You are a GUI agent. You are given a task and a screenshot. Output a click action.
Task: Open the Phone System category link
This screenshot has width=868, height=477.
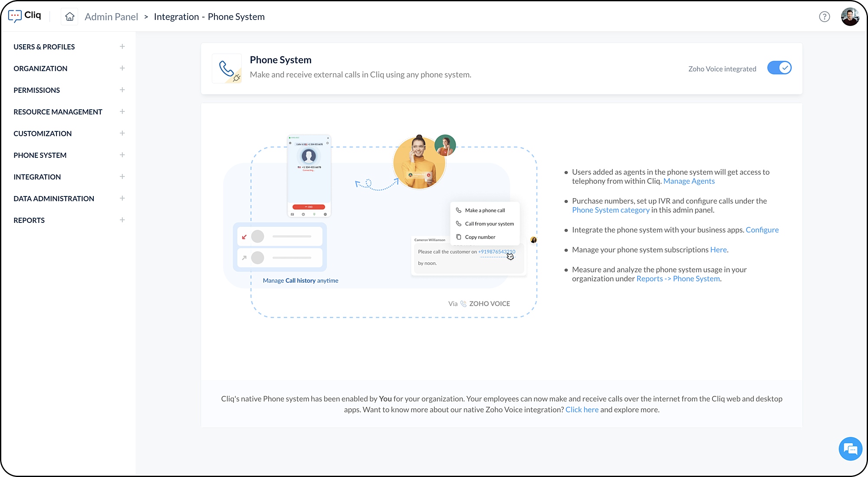click(x=611, y=210)
